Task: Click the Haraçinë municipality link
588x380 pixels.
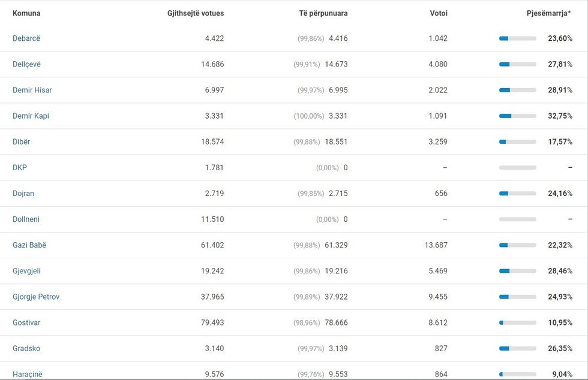Action: pyautogui.click(x=28, y=373)
